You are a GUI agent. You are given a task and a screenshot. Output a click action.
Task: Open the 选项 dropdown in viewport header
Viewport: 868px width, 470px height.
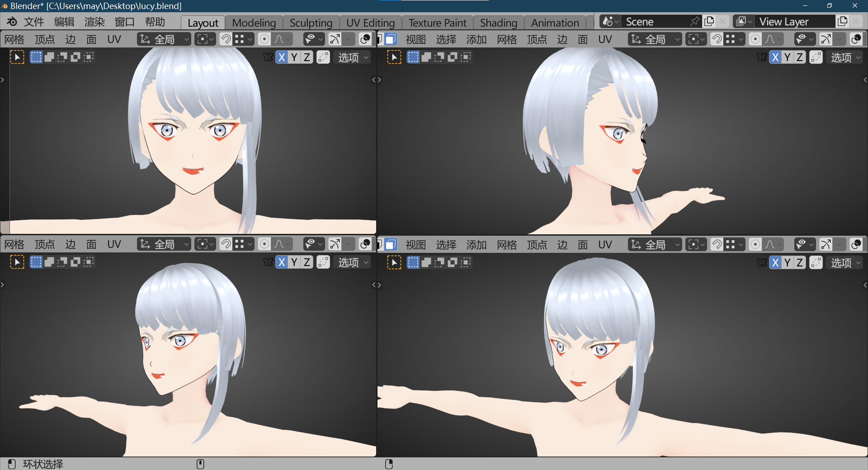tap(352, 57)
